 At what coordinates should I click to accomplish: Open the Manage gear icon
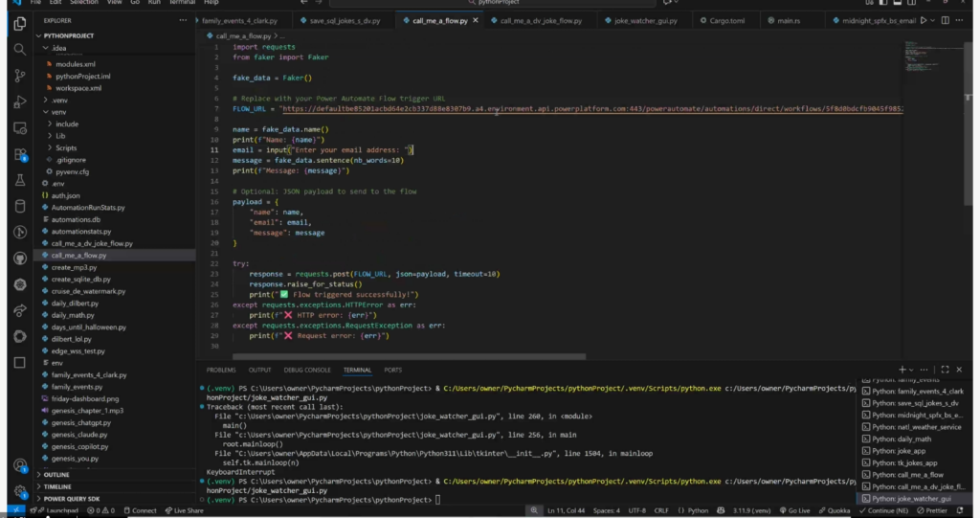pyautogui.click(x=19, y=492)
